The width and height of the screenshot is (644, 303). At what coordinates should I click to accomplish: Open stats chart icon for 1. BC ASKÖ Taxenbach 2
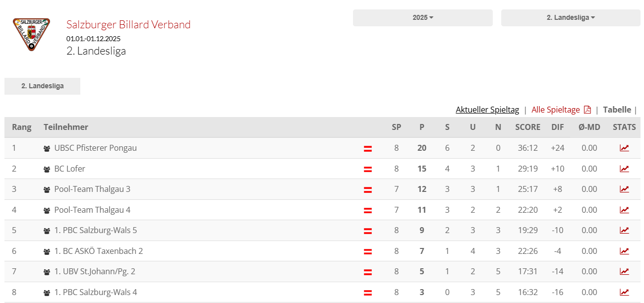(624, 251)
